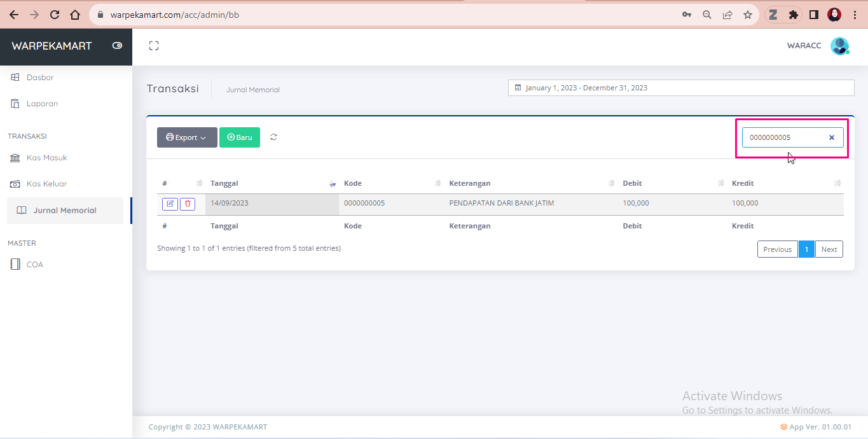Clear the search with X icon
Viewport: 868px width, 439px height.
click(831, 137)
